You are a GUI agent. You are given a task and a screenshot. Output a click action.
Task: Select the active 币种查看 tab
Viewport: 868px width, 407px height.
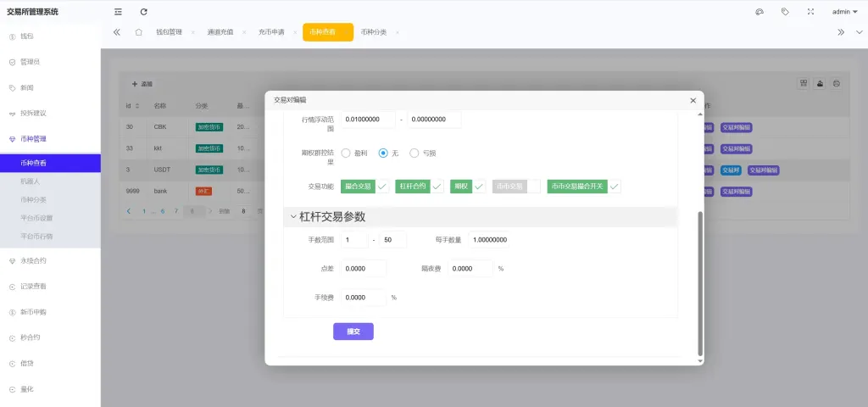[x=328, y=32]
